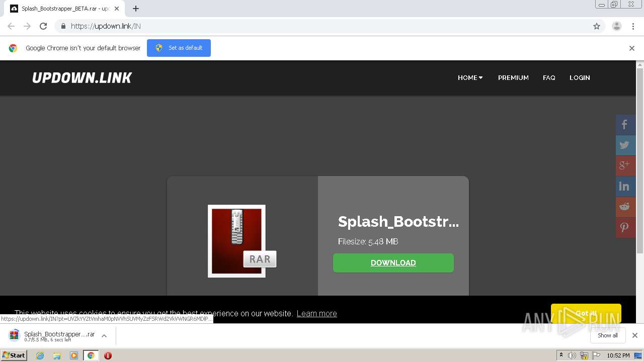
Task: Click the Filesize: 5.48 MB text
Action: click(x=368, y=242)
